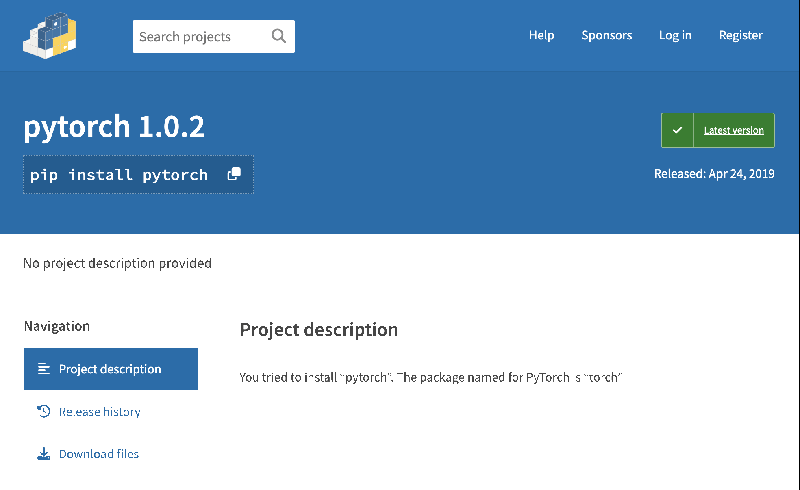Click the Download files arrow icon

tap(43, 454)
